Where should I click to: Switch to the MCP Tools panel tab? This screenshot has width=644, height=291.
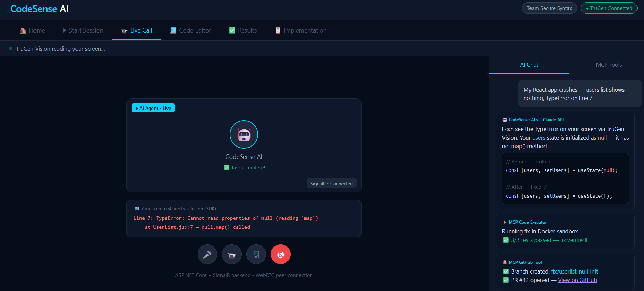click(x=609, y=65)
